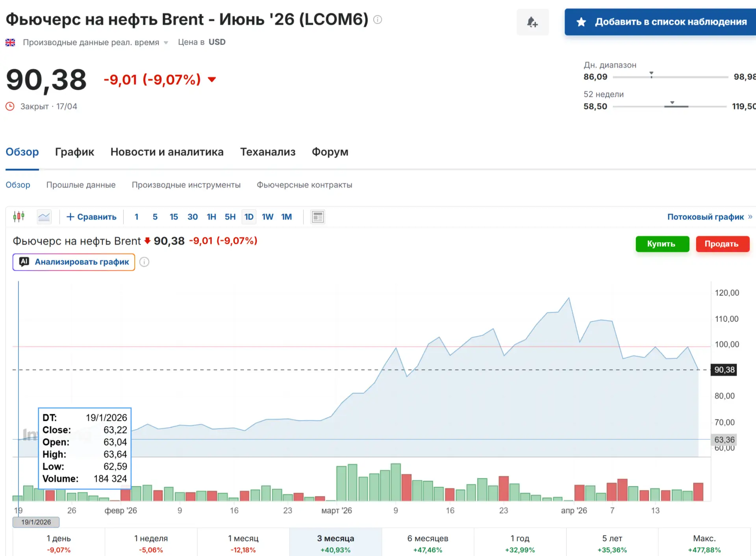Add to watchlist with the blue button

click(660, 22)
